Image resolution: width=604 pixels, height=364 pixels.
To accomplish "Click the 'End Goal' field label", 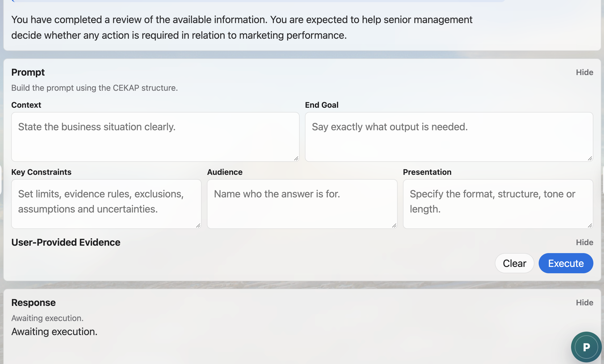I will click(322, 105).
